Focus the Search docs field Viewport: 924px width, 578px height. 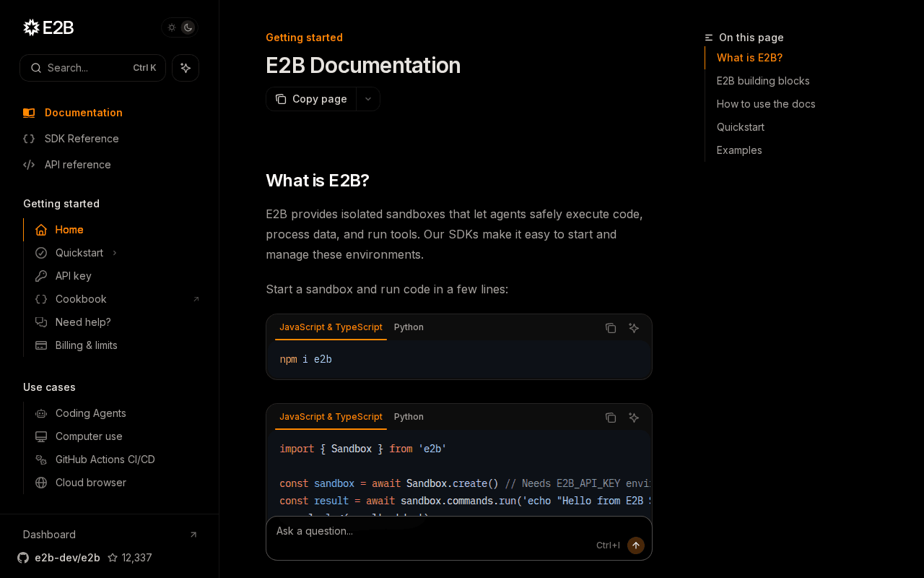[93, 68]
